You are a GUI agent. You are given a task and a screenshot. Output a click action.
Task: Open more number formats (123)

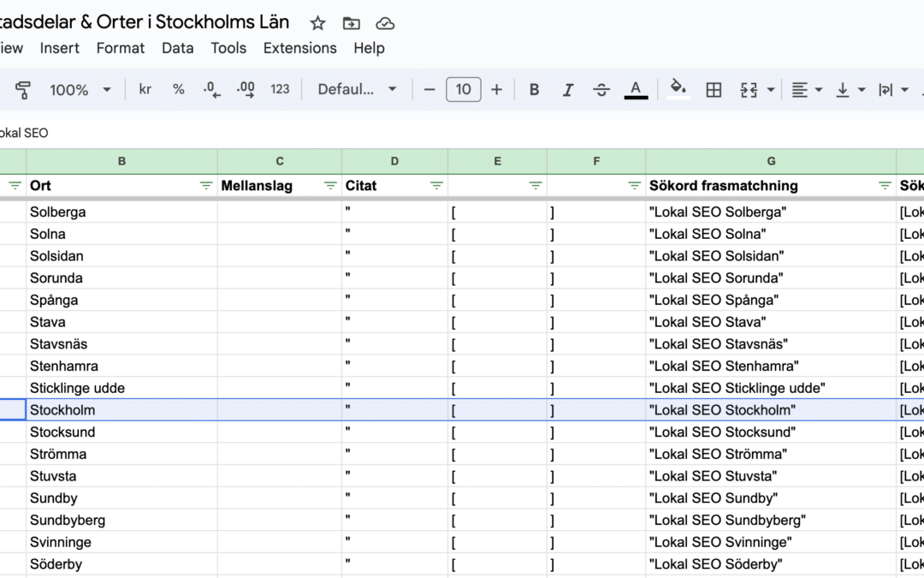point(280,89)
